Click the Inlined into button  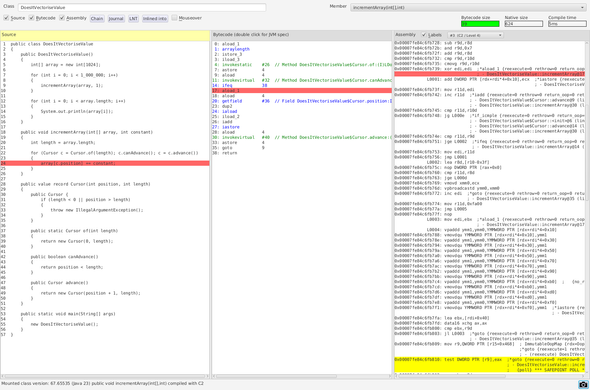155,18
